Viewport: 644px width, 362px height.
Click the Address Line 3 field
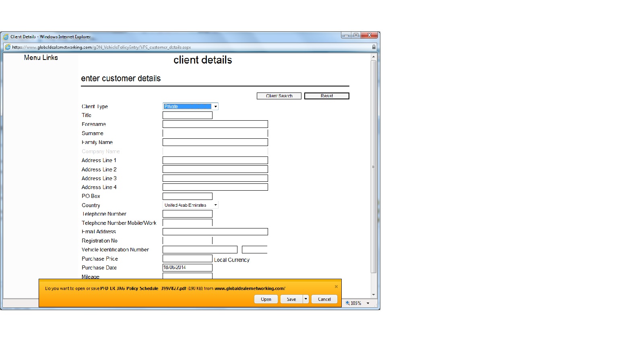[215, 178]
